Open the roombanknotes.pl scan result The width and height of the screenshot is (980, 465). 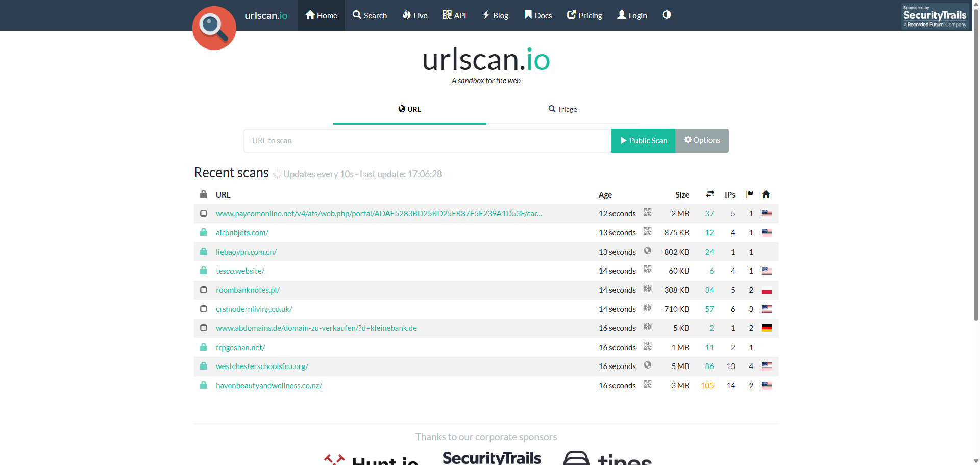(248, 290)
